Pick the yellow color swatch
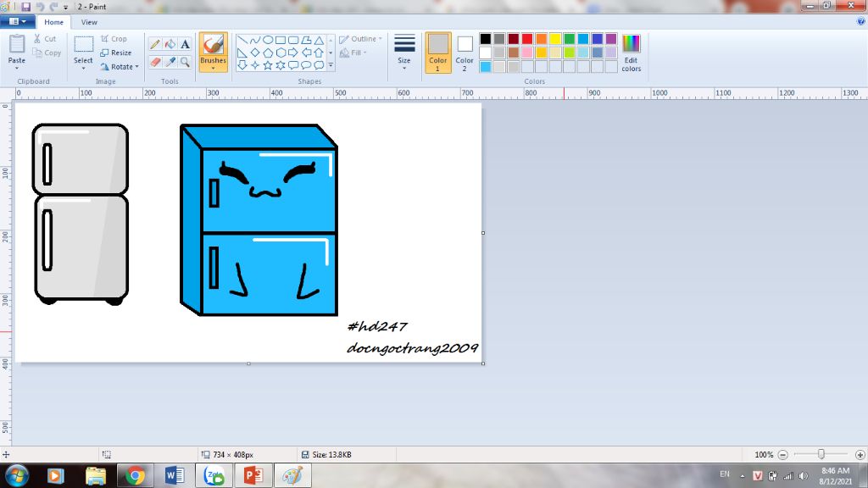 [555, 39]
